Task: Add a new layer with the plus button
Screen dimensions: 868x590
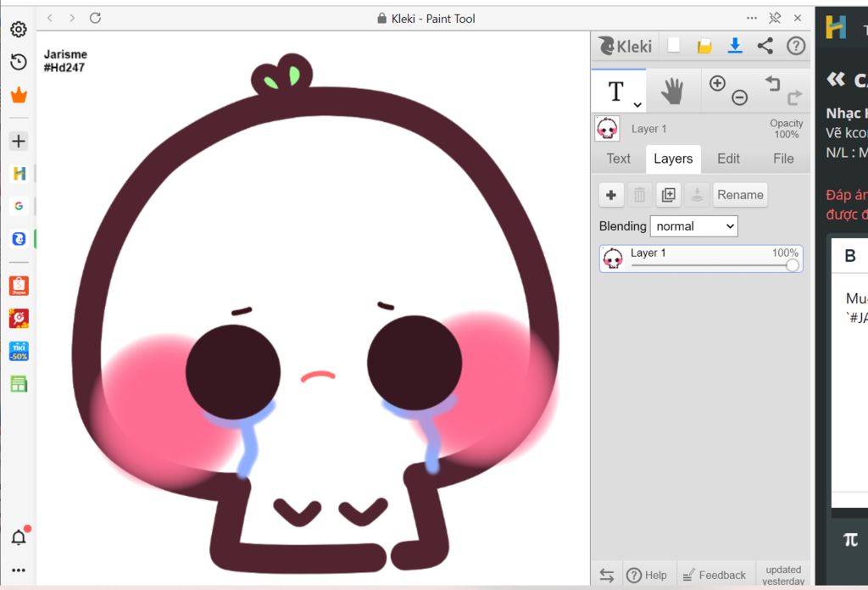Action: click(x=611, y=195)
